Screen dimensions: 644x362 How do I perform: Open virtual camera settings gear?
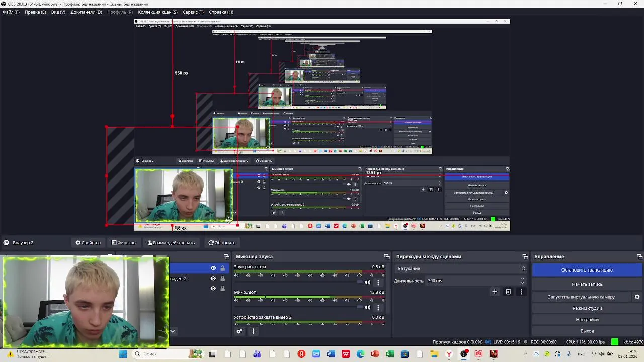(637, 297)
